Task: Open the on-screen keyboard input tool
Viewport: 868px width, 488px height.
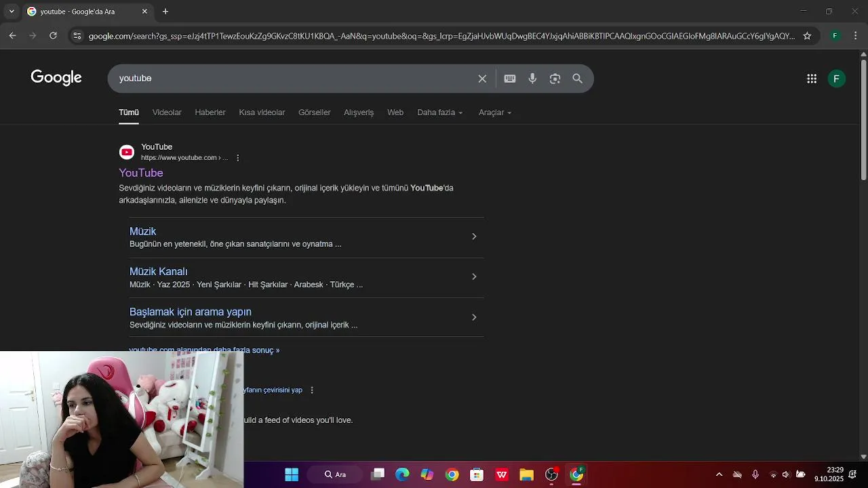Action: coord(510,79)
